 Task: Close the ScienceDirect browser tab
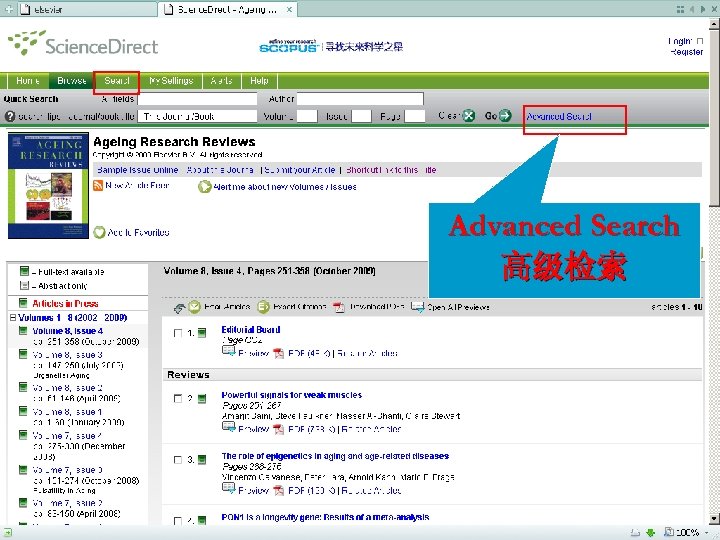coord(289,9)
